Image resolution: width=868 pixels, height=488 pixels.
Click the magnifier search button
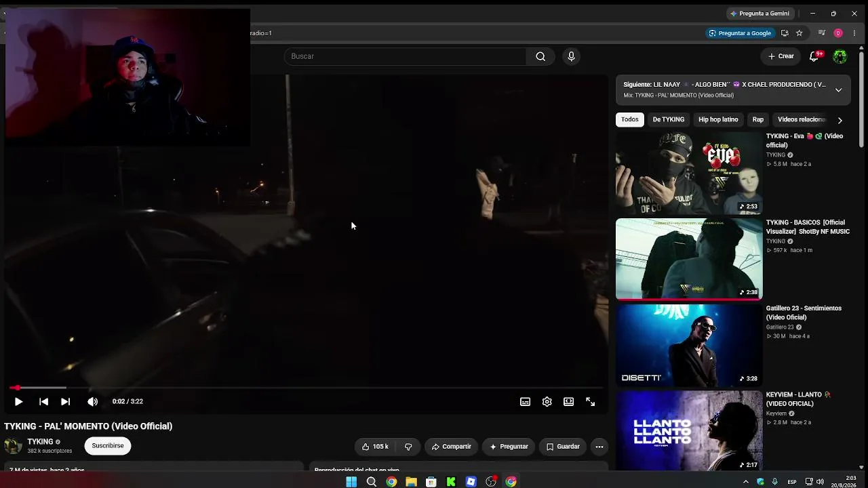coord(540,56)
